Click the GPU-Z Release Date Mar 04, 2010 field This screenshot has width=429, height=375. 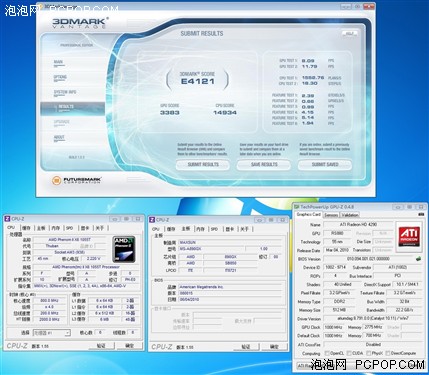(337, 250)
